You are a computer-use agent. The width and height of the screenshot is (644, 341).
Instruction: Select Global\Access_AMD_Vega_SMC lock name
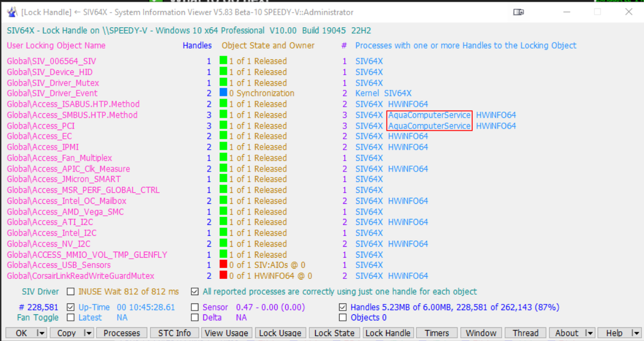[65, 212]
